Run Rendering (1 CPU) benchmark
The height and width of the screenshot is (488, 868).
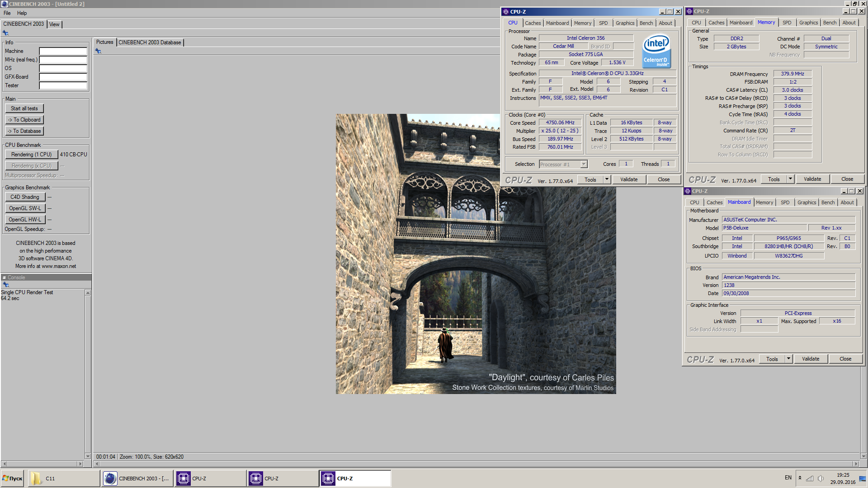pos(32,155)
